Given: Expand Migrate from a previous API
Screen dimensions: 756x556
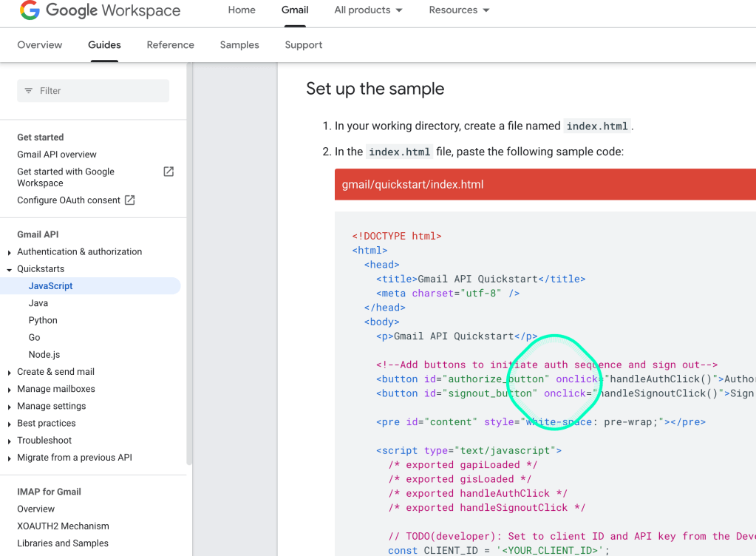Looking at the screenshot, I should tap(9, 458).
